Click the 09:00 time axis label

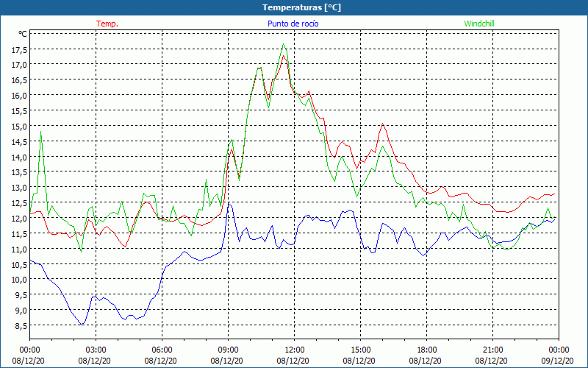click(229, 350)
